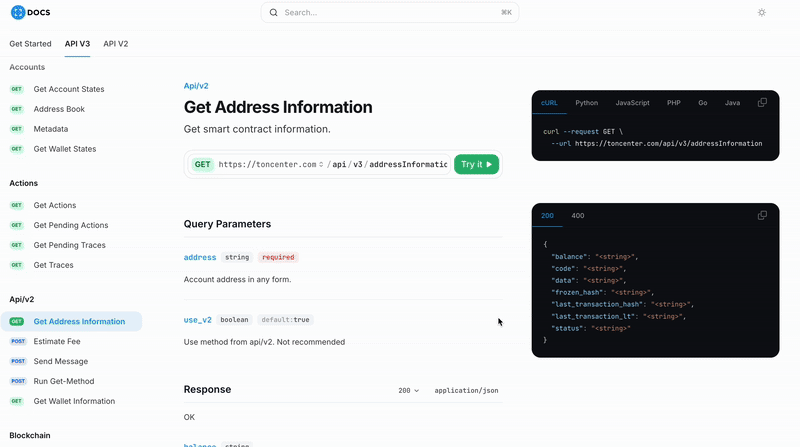Screen dimensions: 800x447
Task: View the 200 response example tab
Action: click(547, 215)
